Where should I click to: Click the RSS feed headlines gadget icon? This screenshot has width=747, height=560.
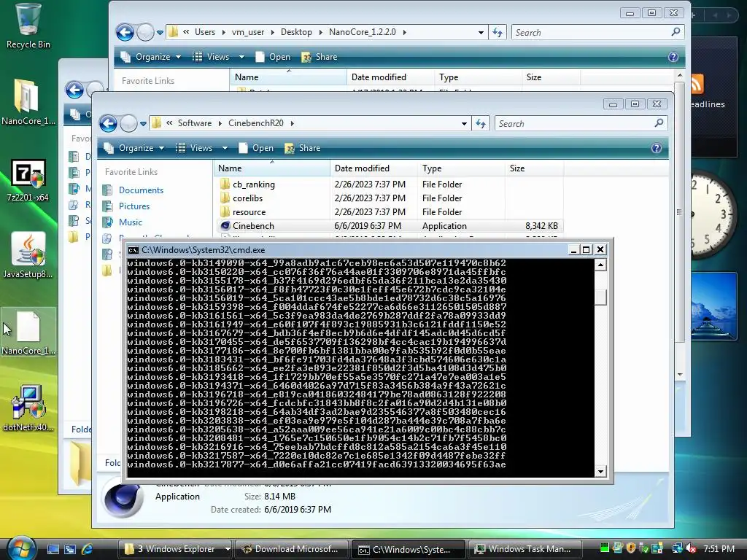coord(696,85)
